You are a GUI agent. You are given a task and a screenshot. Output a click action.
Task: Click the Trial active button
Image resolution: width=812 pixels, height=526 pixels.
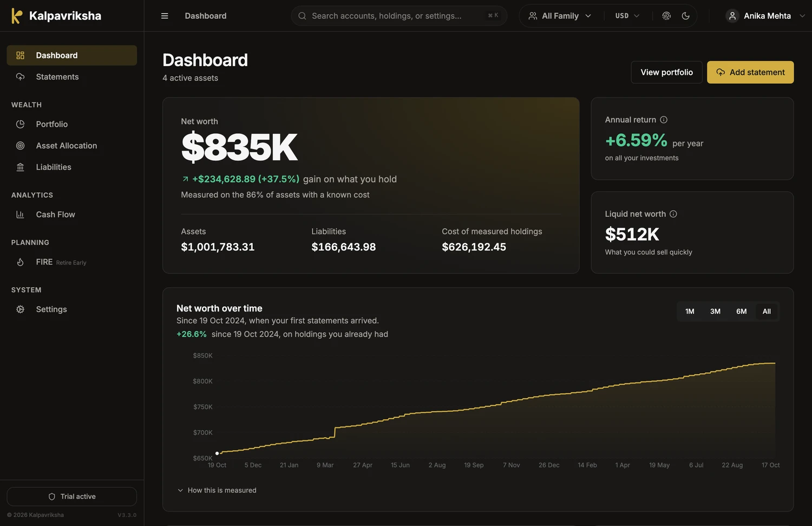point(72,497)
